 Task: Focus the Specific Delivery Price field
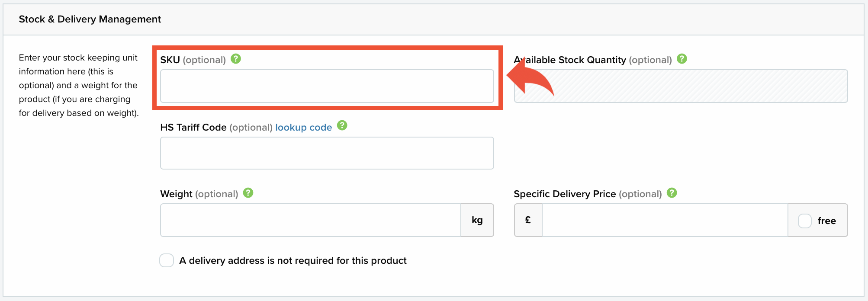665,220
